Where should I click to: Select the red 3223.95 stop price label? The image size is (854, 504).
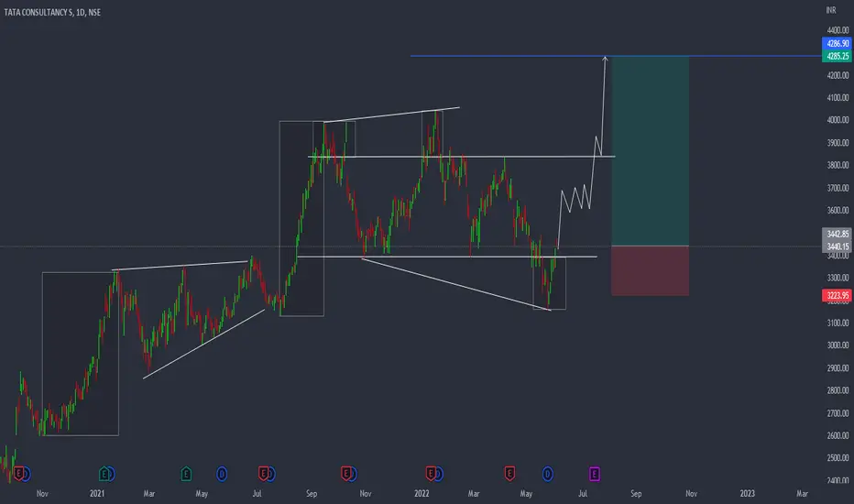[838, 295]
